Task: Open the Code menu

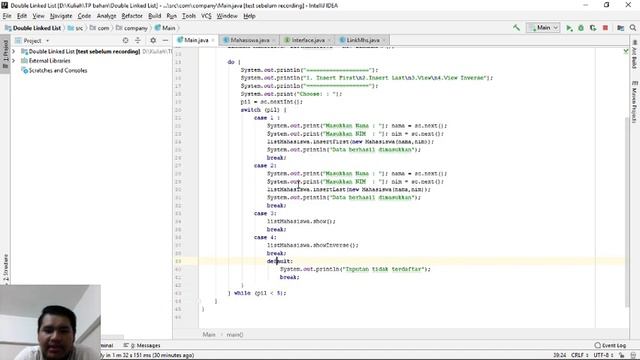Action: click(x=84, y=16)
